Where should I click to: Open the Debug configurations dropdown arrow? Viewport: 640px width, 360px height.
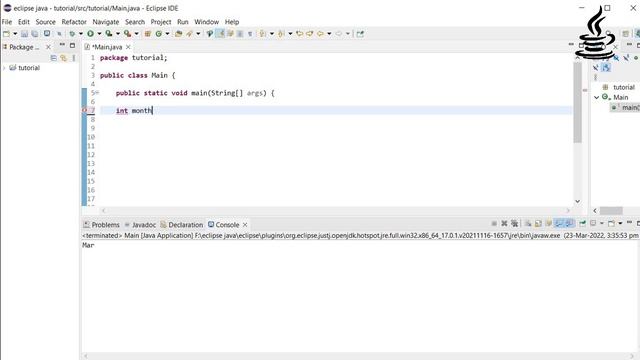[x=80, y=34]
